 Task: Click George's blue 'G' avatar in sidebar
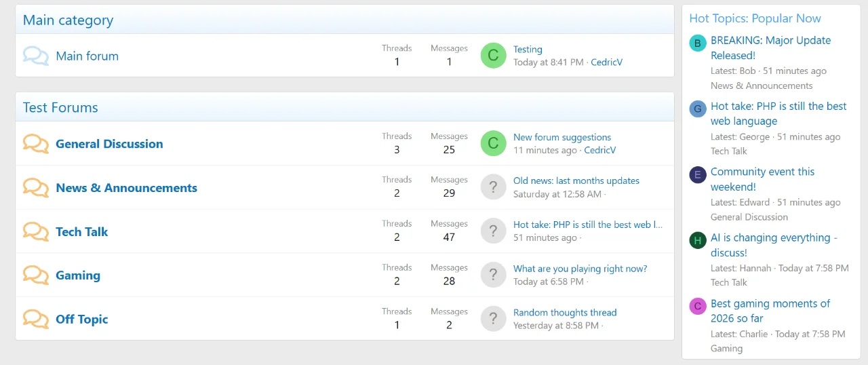(698, 109)
